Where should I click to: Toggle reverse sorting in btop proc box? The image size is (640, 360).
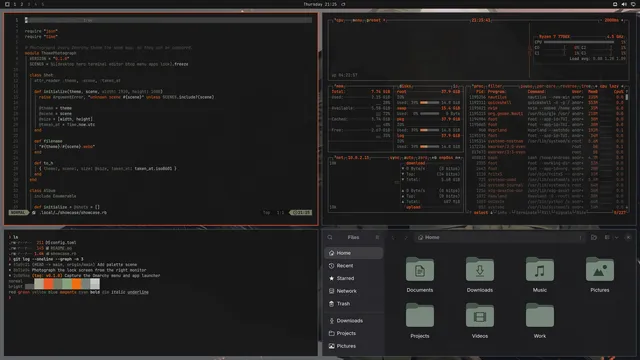point(568,86)
